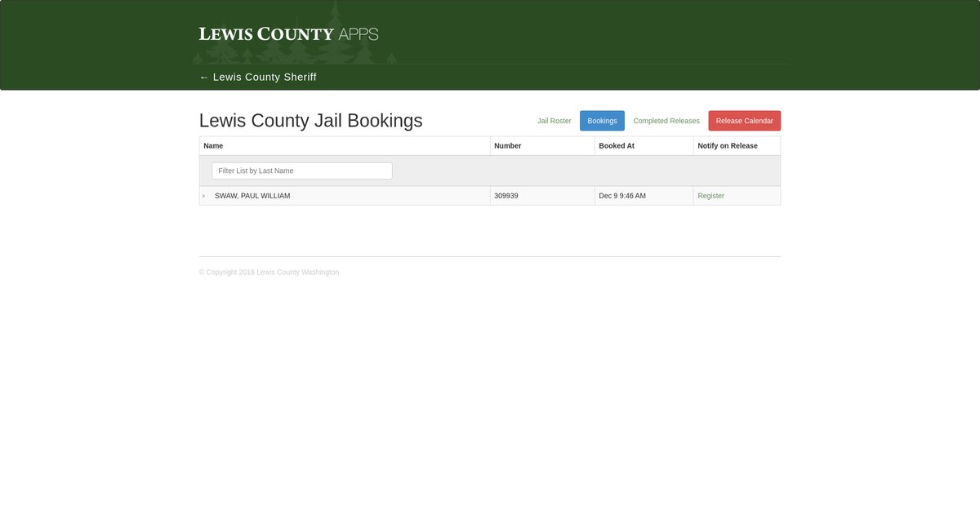Select the name SWAW, PAUL WILLIAM
The width and height of the screenshot is (980, 506).
tap(252, 196)
